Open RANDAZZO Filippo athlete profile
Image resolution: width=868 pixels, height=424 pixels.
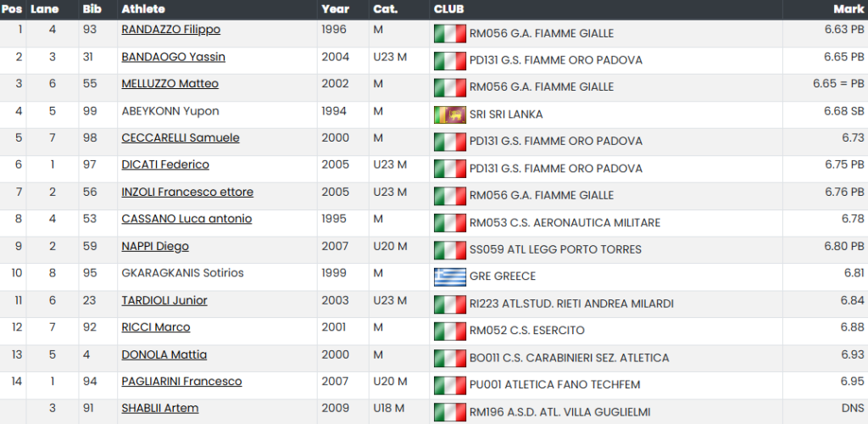(x=171, y=30)
